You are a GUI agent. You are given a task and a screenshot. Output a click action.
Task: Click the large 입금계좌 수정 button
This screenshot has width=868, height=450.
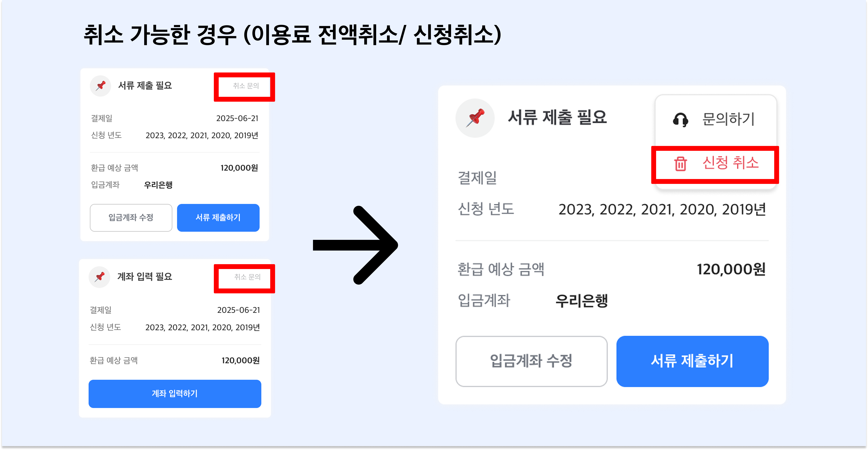531,361
